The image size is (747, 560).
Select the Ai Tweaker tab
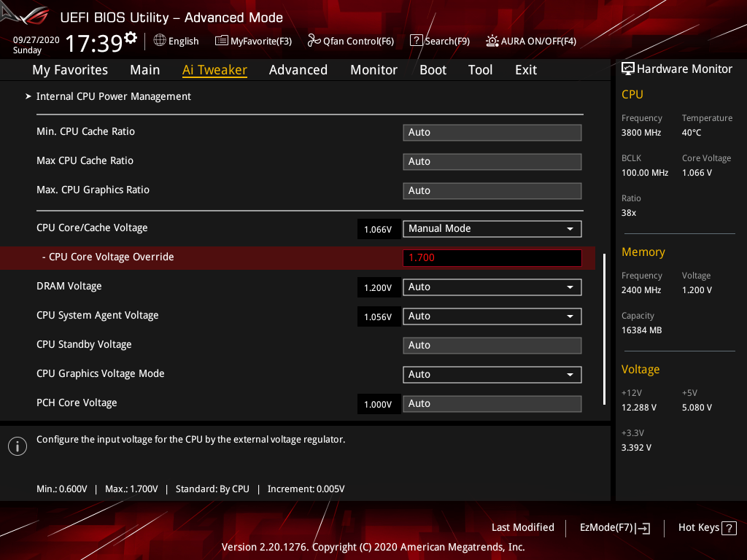pyautogui.click(x=214, y=70)
